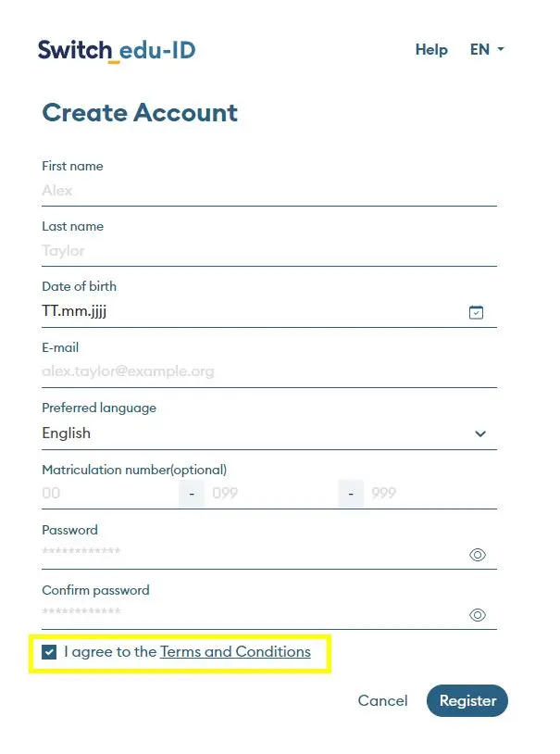
Task: Open the Terms and Conditions link
Action: 235,652
